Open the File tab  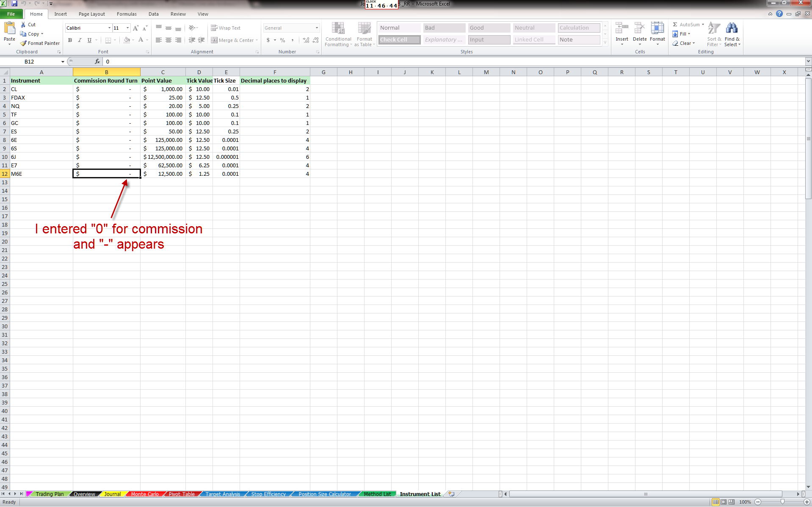[x=11, y=14]
